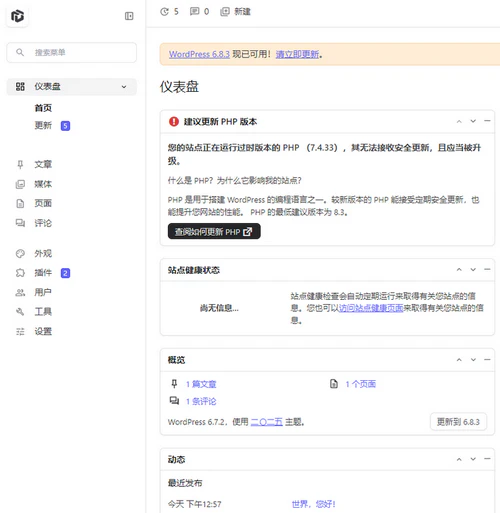Click the blue 2 badge beside 插件
The width and height of the screenshot is (500, 513).
(65, 273)
